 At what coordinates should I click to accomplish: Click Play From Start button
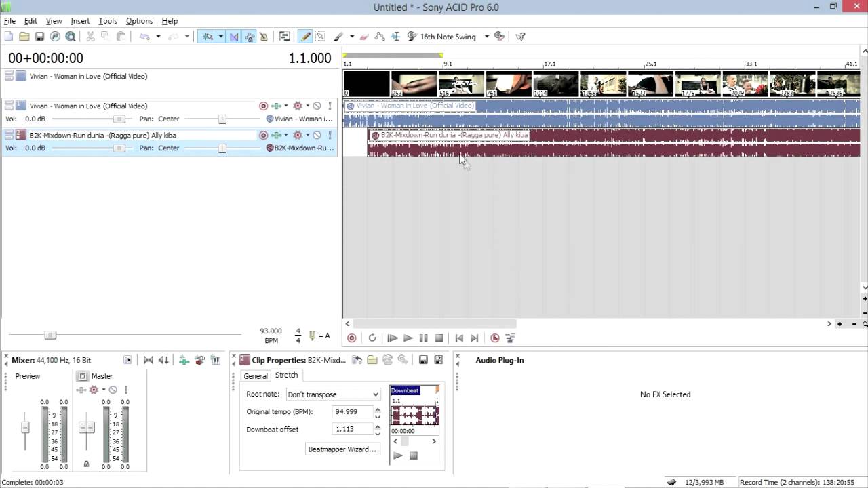(392, 338)
